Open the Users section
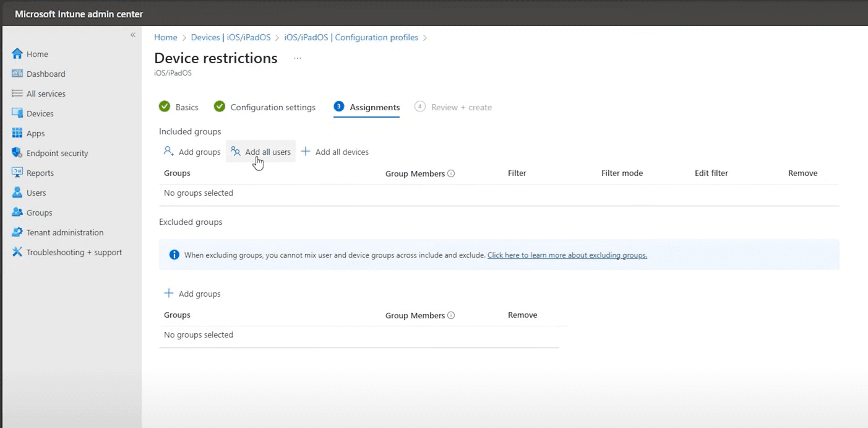Screen dimensions: 868x428 point(36,193)
